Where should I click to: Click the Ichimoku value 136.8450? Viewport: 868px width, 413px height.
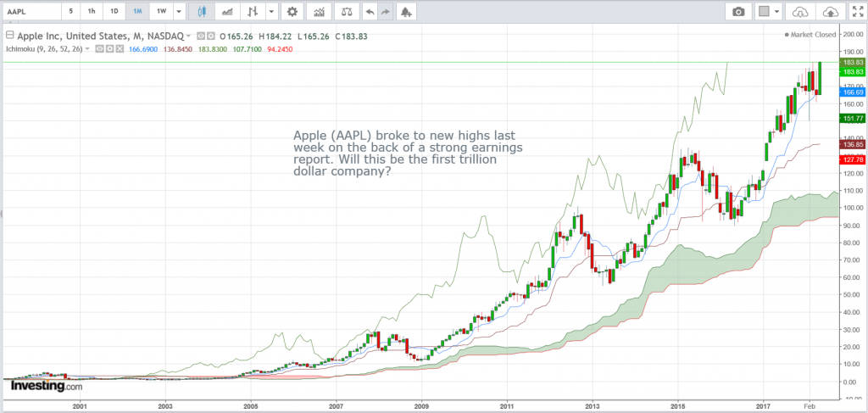(177, 49)
